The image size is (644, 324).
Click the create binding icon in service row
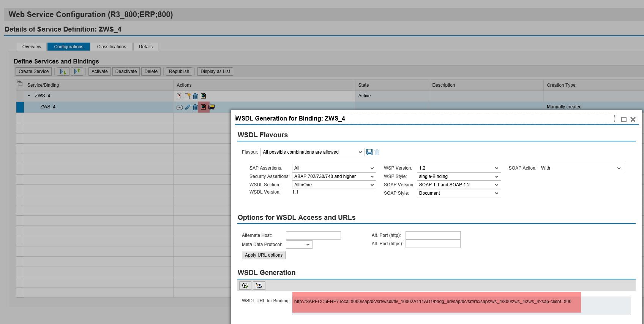click(x=188, y=96)
